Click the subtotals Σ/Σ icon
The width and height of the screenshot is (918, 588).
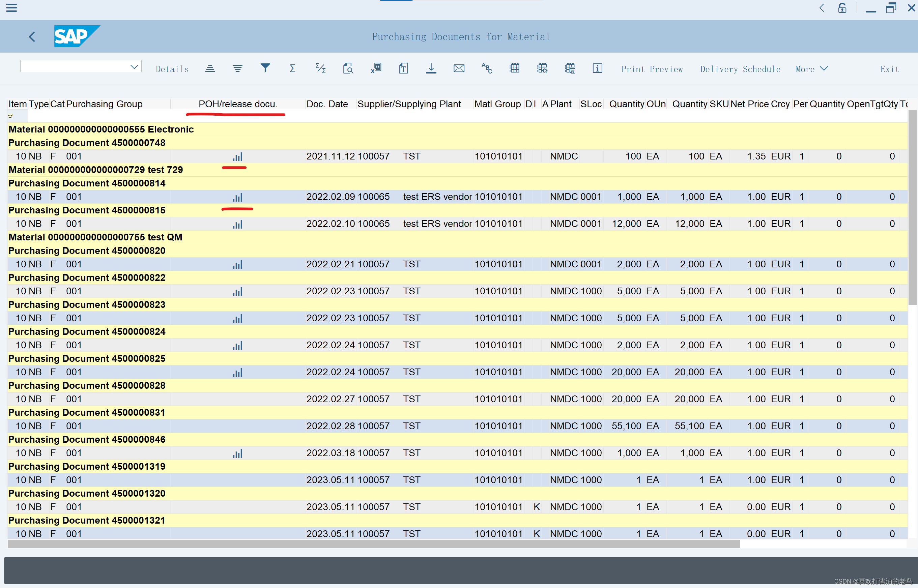pos(320,68)
